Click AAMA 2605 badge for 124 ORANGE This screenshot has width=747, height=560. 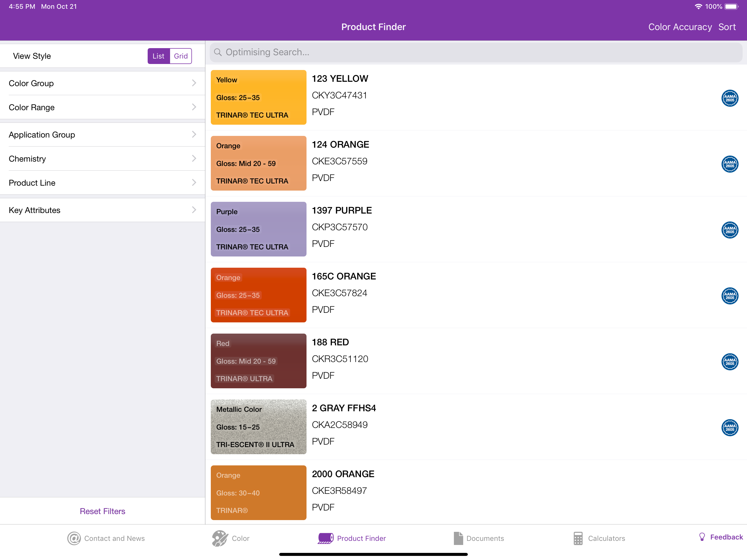(x=730, y=164)
